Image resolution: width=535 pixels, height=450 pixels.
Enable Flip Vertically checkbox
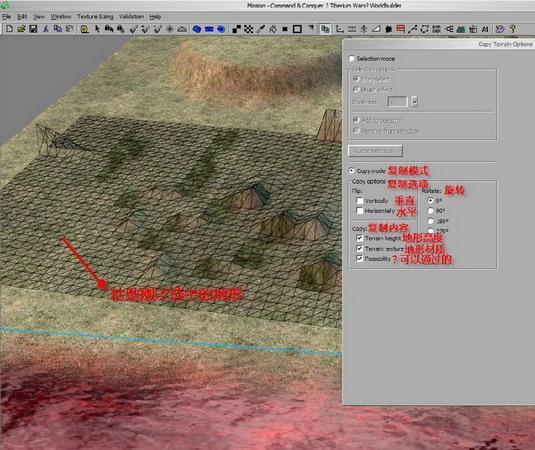pos(359,201)
